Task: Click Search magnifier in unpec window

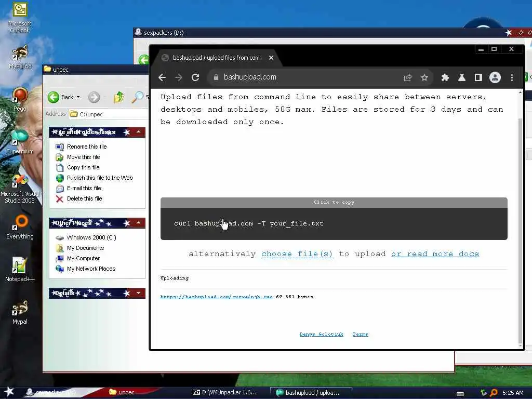Action: coord(138,97)
